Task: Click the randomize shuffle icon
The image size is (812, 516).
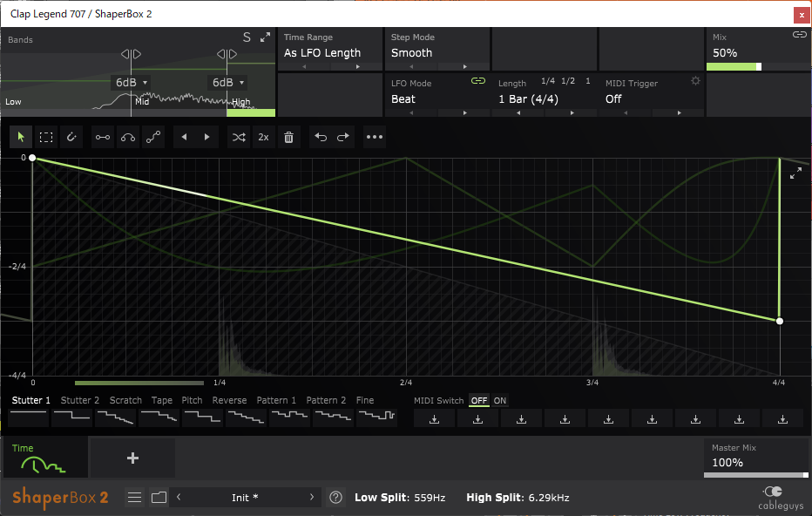Action: coord(239,137)
